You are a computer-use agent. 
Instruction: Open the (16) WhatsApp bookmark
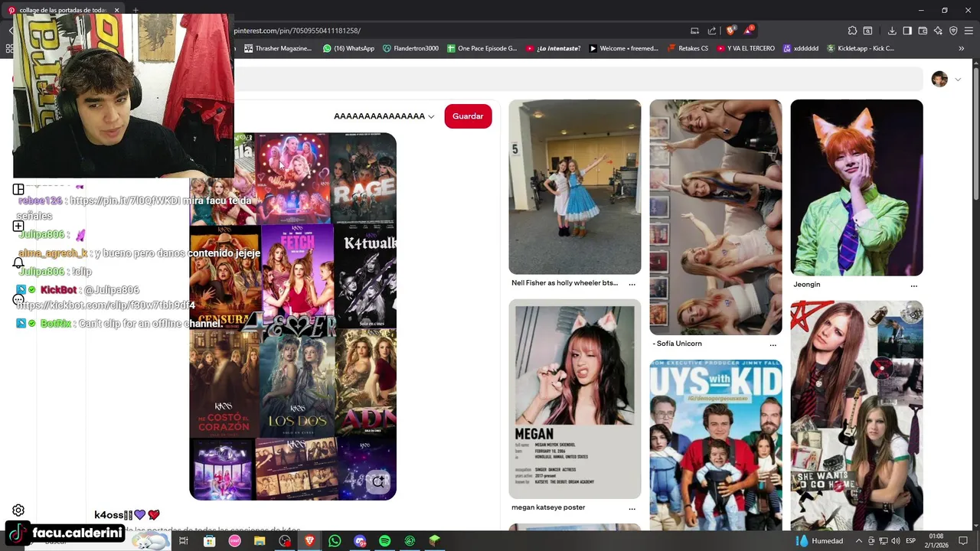348,48
